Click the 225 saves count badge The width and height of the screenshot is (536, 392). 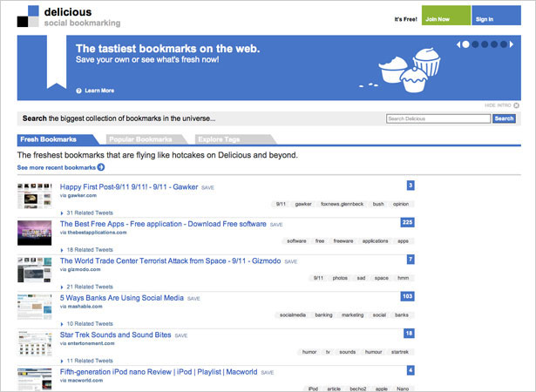point(408,222)
